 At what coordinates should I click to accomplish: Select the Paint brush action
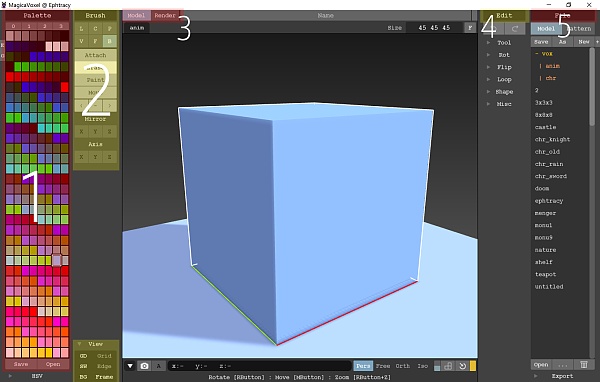click(x=95, y=80)
